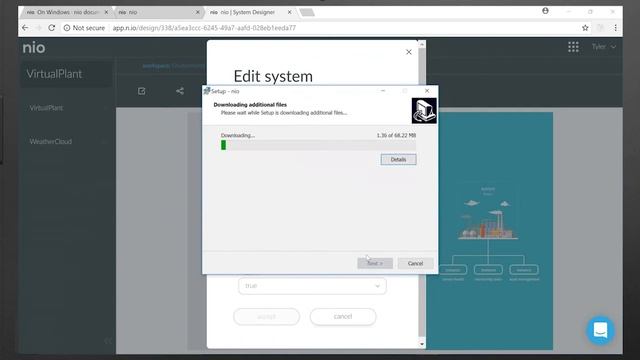This screenshot has width=640, height=360.
Task: Minimize the Setup - nio window
Action: [383, 91]
